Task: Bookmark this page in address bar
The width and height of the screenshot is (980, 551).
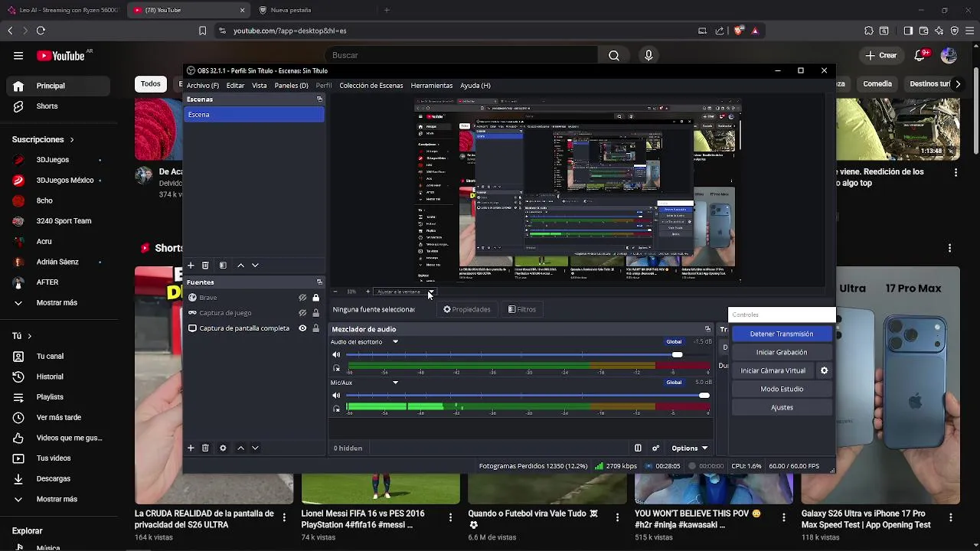Action: [x=202, y=31]
